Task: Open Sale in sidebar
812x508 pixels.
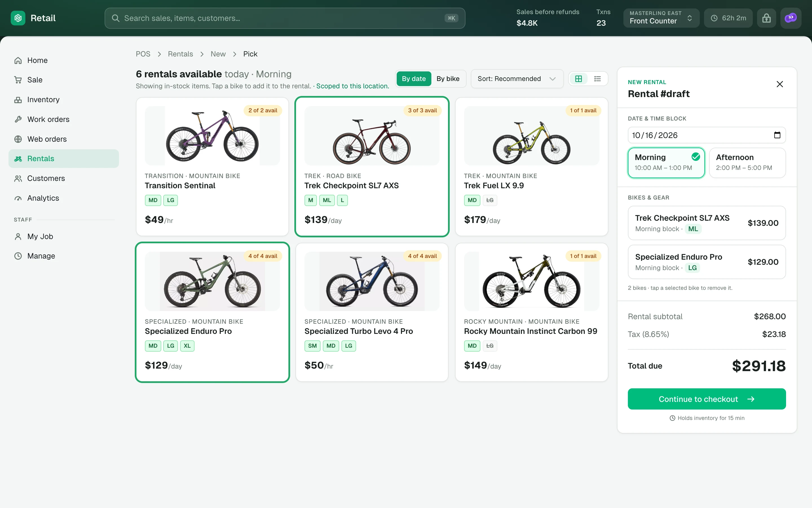Action: pos(64,80)
